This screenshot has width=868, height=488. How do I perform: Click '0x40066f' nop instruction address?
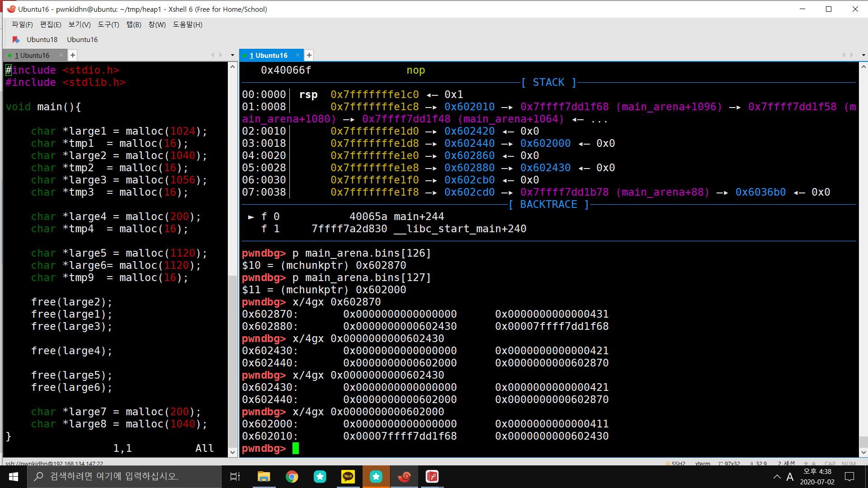(286, 70)
